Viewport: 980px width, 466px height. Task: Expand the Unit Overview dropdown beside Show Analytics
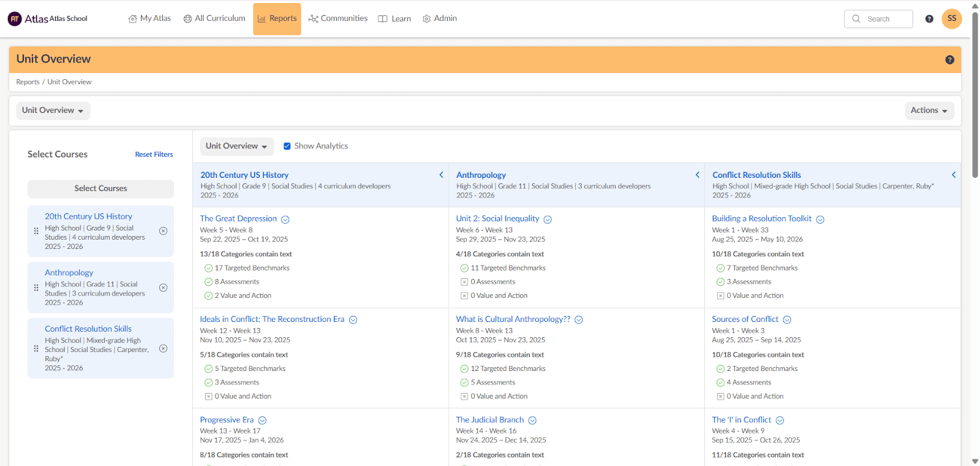(236, 146)
